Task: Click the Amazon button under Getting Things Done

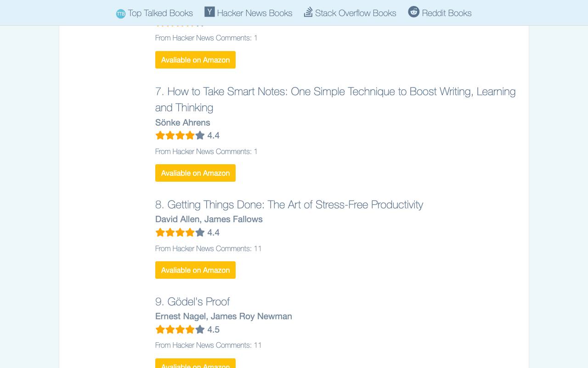Action: point(195,270)
